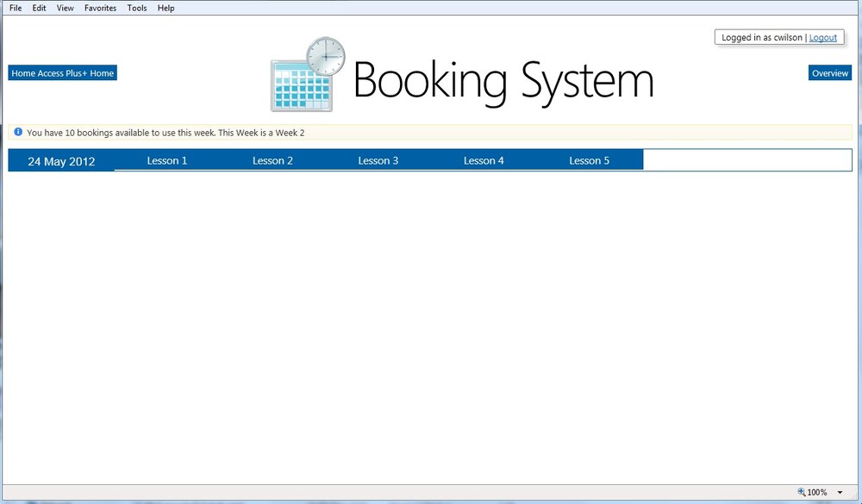The image size is (862, 504).
Task: Click the 100% zoom level value
Action: [x=817, y=493]
